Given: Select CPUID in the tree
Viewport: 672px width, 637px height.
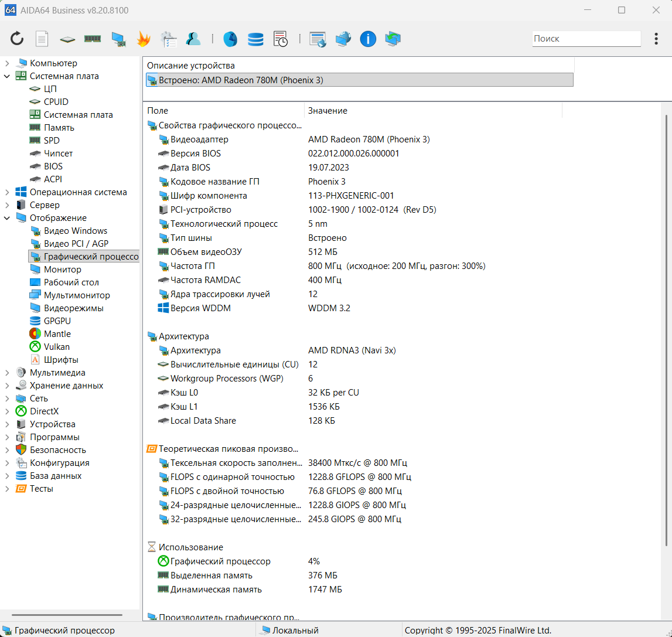Looking at the screenshot, I should (56, 101).
